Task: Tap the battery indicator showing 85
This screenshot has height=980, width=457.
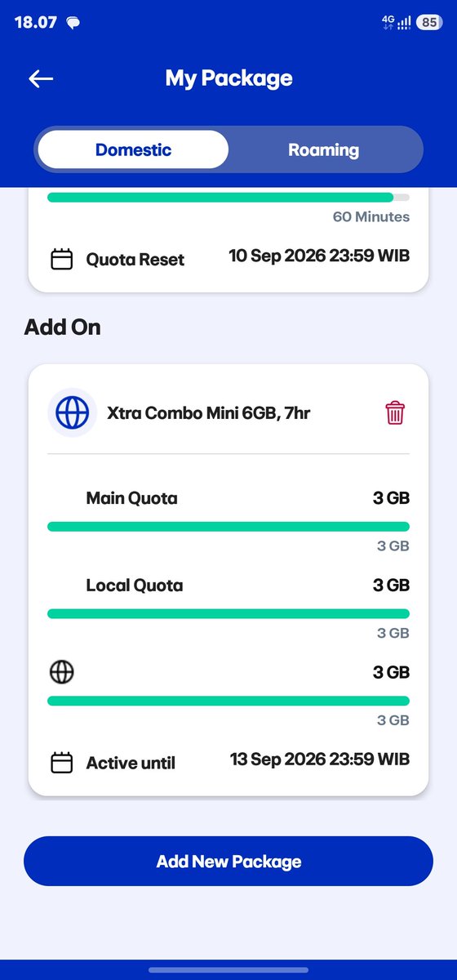Action: point(429,23)
